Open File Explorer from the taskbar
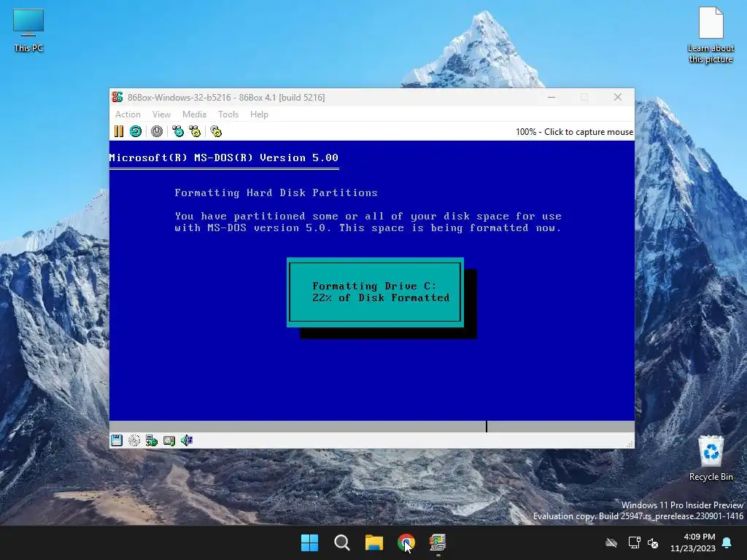Viewport: 747px width, 560px height. pyautogui.click(x=374, y=542)
